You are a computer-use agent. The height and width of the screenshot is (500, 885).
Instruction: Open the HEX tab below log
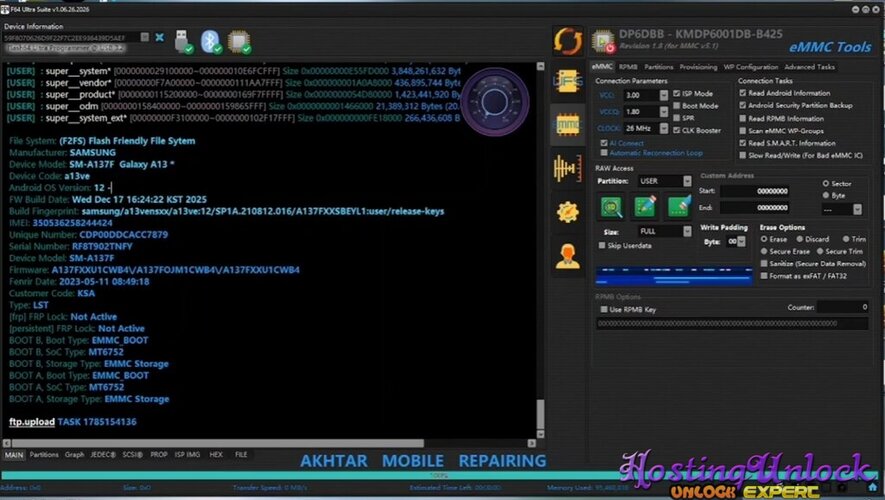(x=216, y=454)
